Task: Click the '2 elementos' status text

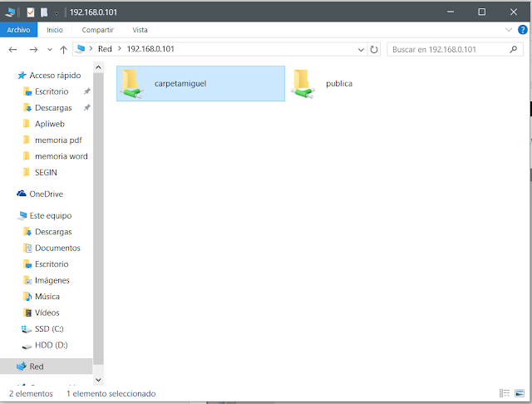Action: pyautogui.click(x=31, y=393)
